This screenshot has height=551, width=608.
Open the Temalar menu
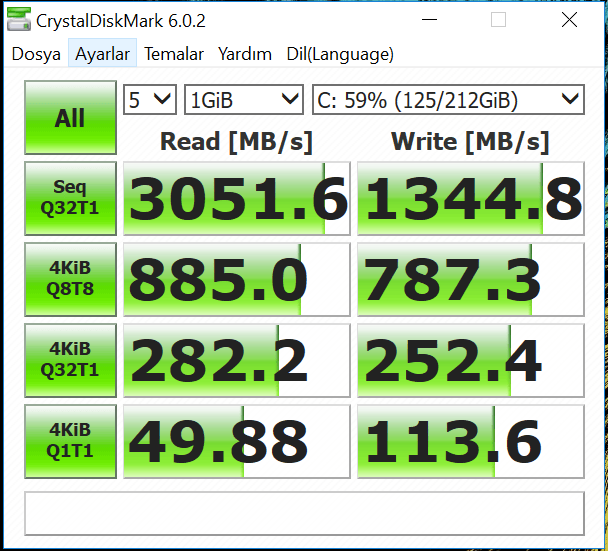coord(174,54)
